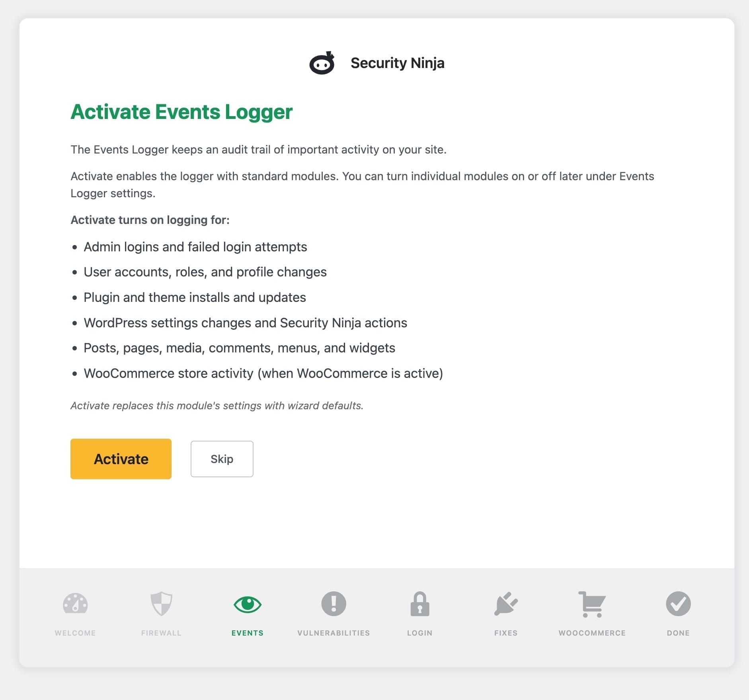Select 'User accounts, roles, and profile changes' text
This screenshot has height=700, width=749.
click(205, 272)
